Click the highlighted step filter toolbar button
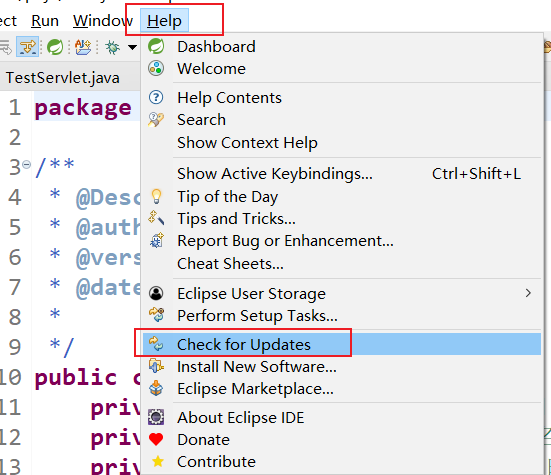The image size is (551, 475). pos(27,47)
